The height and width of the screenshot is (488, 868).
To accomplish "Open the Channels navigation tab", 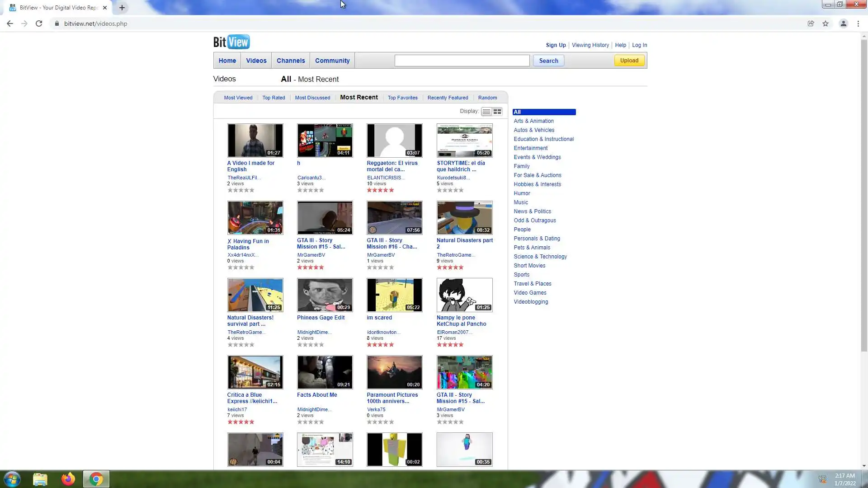I will click(290, 61).
